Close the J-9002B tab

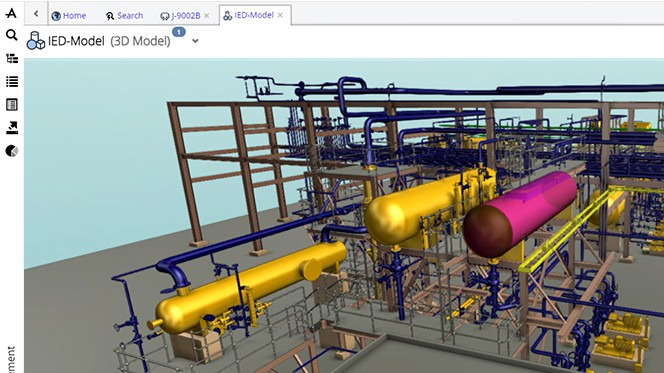click(207, 16)
